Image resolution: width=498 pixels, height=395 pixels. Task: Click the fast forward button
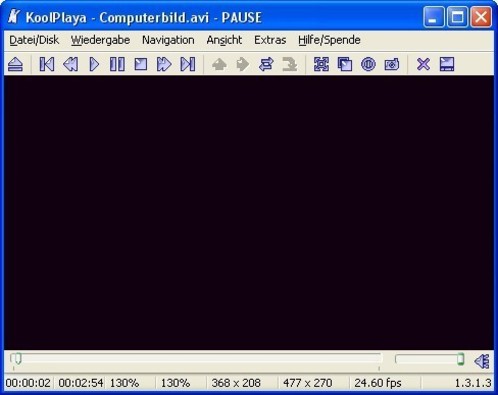pos(164,64)
